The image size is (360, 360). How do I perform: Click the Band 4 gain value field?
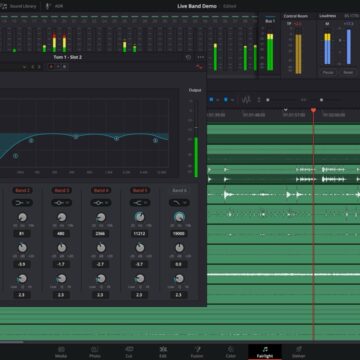tap(100, 264)
